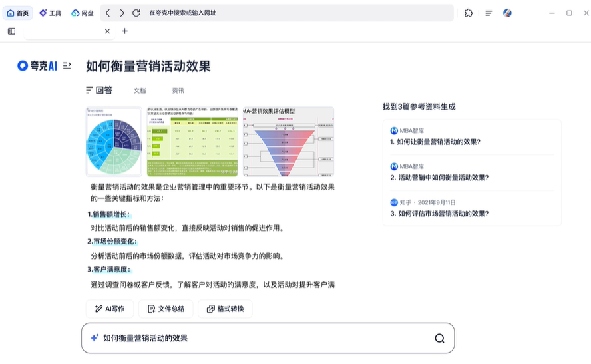Screen dimensions: 591x364
Task: Open the browser menu lines icon
Action: pos(489,13)
